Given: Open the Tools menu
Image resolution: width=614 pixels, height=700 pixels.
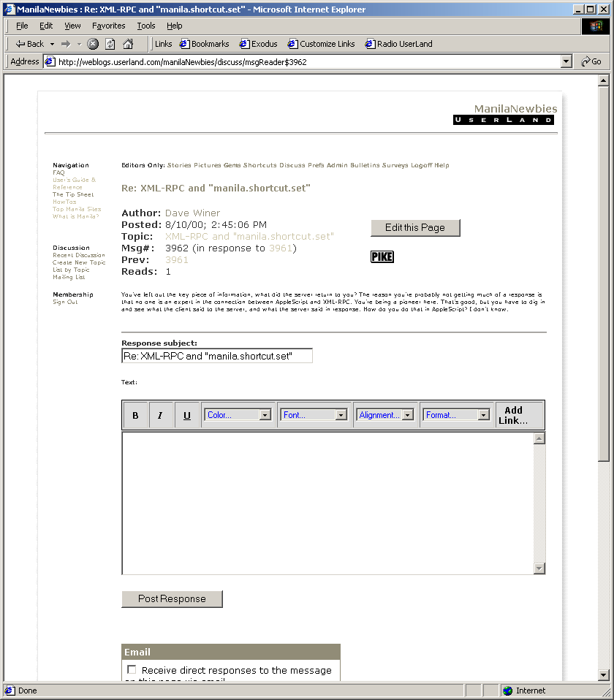Looking at the screenshot, I should tap(145, 26).
